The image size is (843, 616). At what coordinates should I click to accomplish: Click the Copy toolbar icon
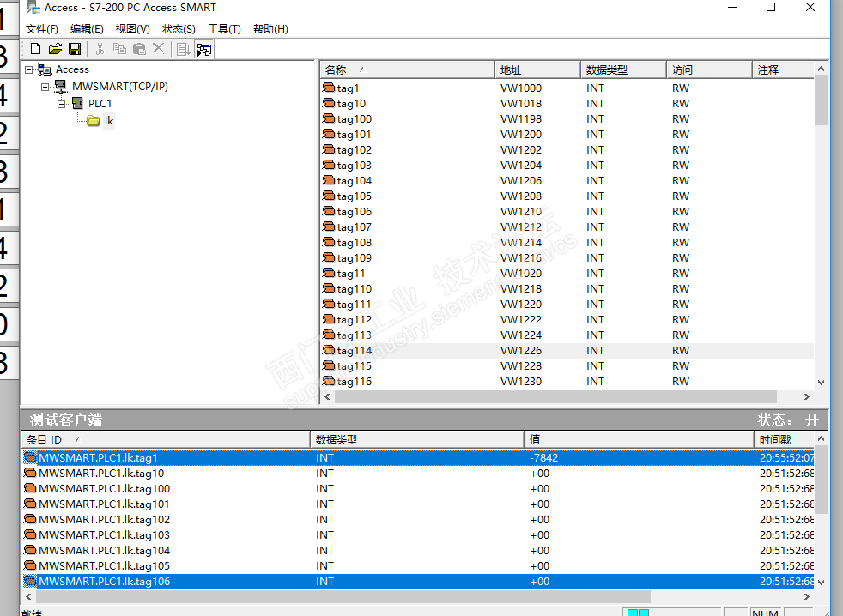tap(119, 49)
